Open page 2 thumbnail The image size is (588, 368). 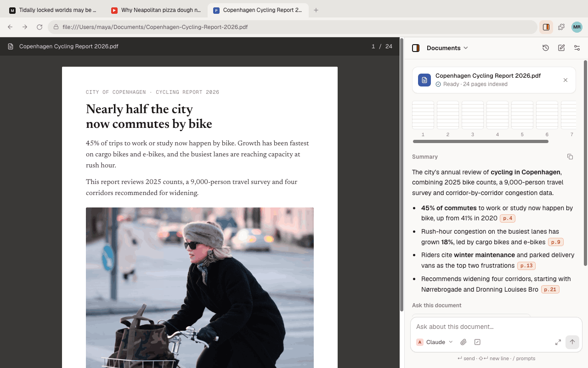[448, 115]
